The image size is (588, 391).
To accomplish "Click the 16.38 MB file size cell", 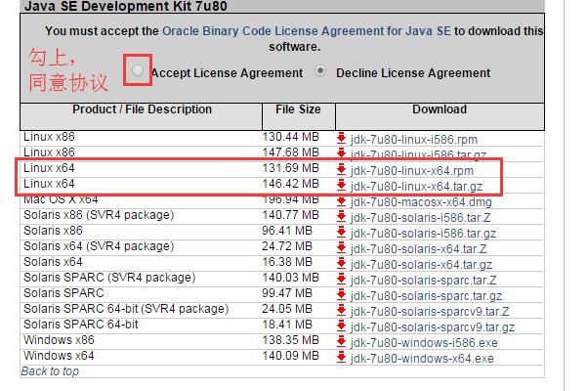I will click(x=287, y=262).
